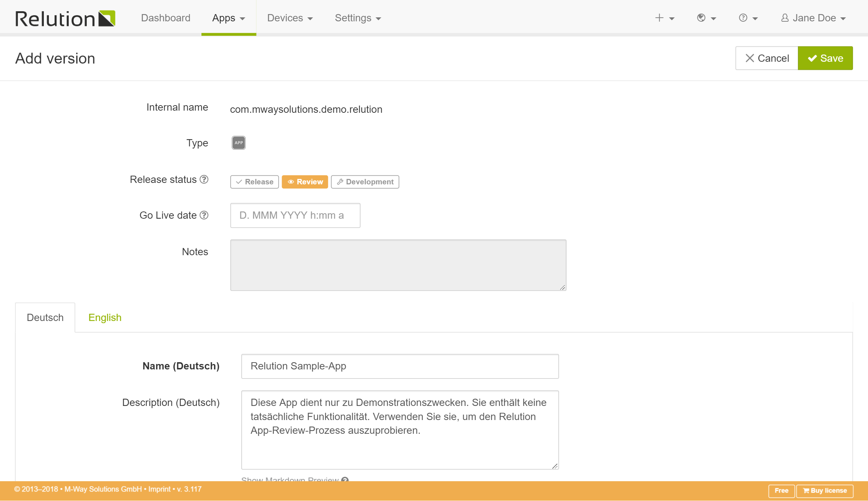Grab the Notes resize handle
This screenshot has height=501, width=868.
pyautogui.click(x=562, y=287)
